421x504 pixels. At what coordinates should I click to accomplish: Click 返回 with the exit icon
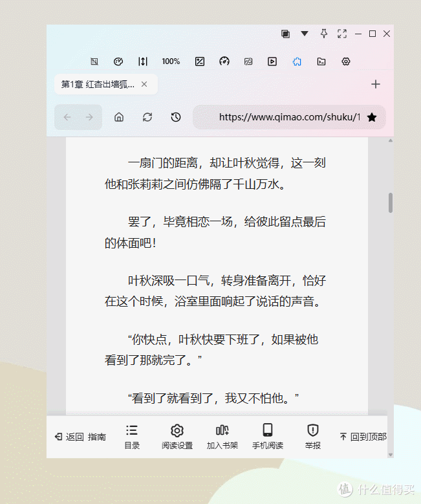click(69, 437)
